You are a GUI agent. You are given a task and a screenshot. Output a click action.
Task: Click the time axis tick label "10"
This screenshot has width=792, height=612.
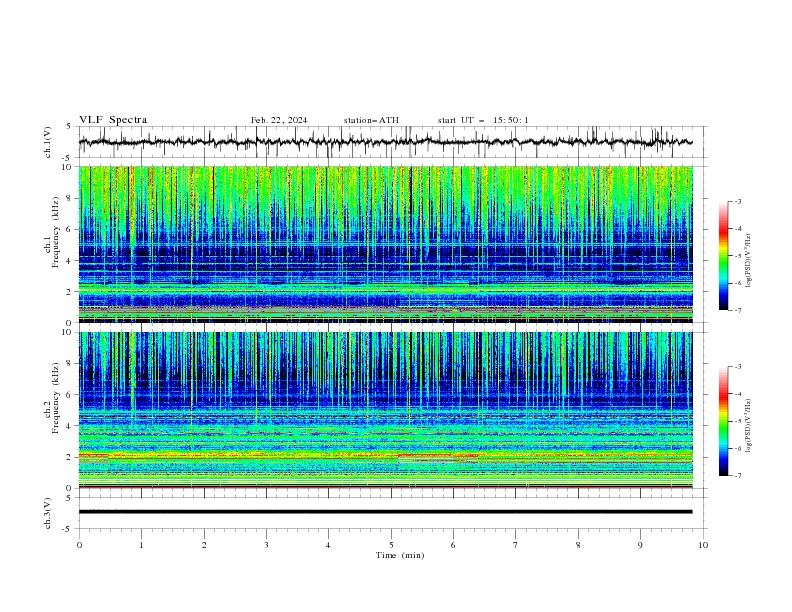703,545
